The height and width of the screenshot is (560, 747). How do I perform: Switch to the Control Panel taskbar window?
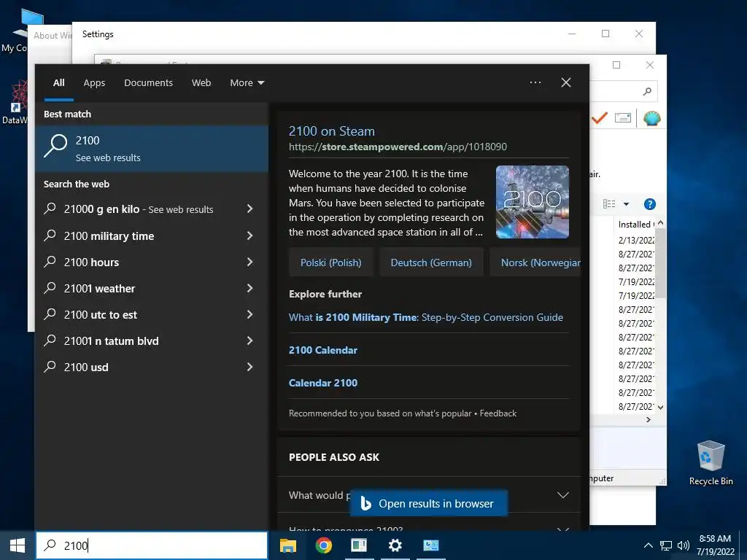[430, 545]
